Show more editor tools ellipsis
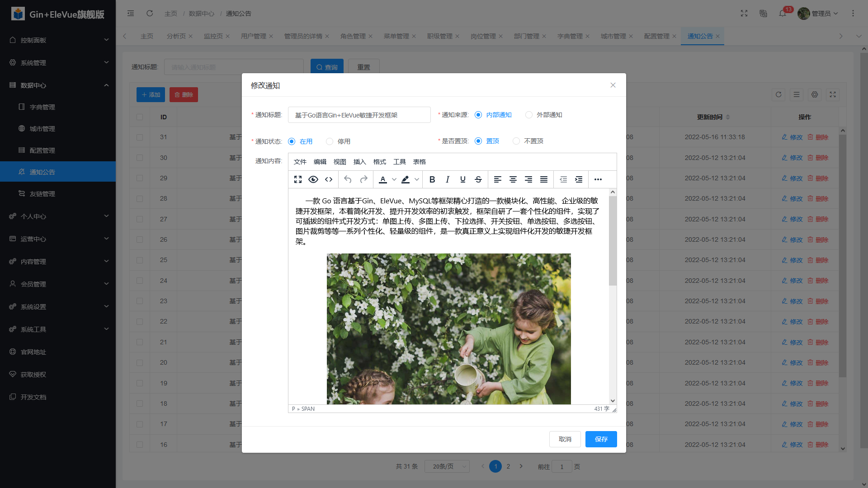Viewport: 868px width, 488px height. click(x=598, y=179)
